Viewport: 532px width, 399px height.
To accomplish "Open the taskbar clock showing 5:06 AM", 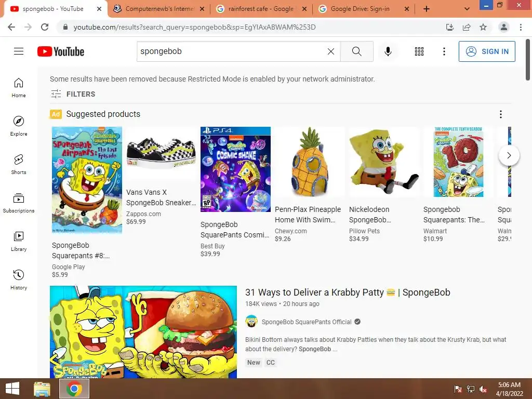I will (509, 389).
